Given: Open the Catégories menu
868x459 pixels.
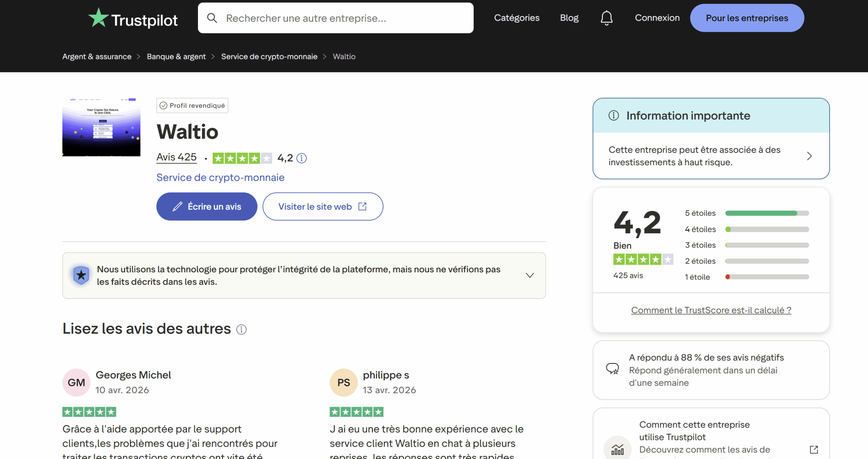Looking at the screenshot, I should pyautogui.click(x=517, y=18).
